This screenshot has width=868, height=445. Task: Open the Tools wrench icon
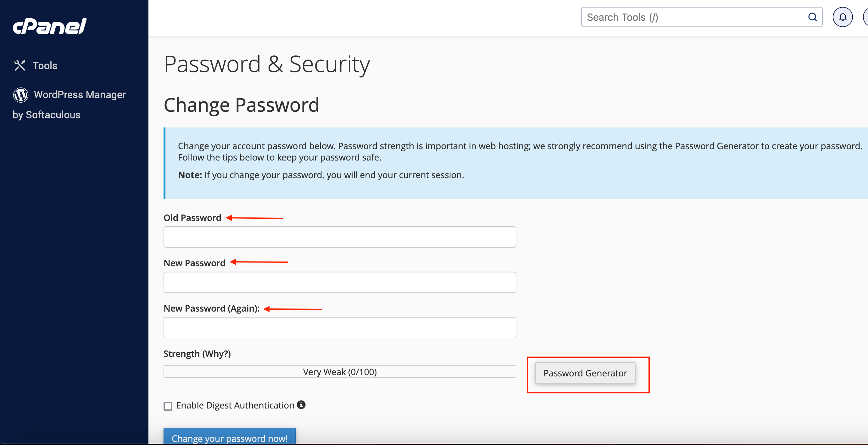(20, 65)
